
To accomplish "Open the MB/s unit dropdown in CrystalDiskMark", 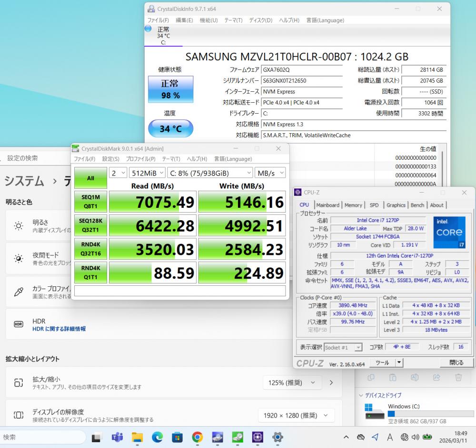I will click(x=270, y=173).
